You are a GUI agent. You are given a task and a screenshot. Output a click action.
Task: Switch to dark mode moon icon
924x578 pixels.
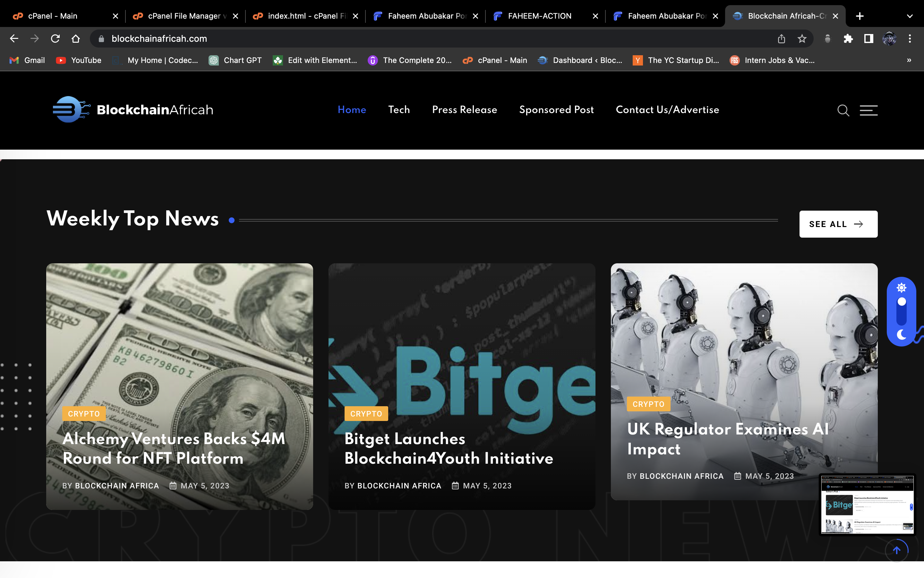[x=902, y=335]
